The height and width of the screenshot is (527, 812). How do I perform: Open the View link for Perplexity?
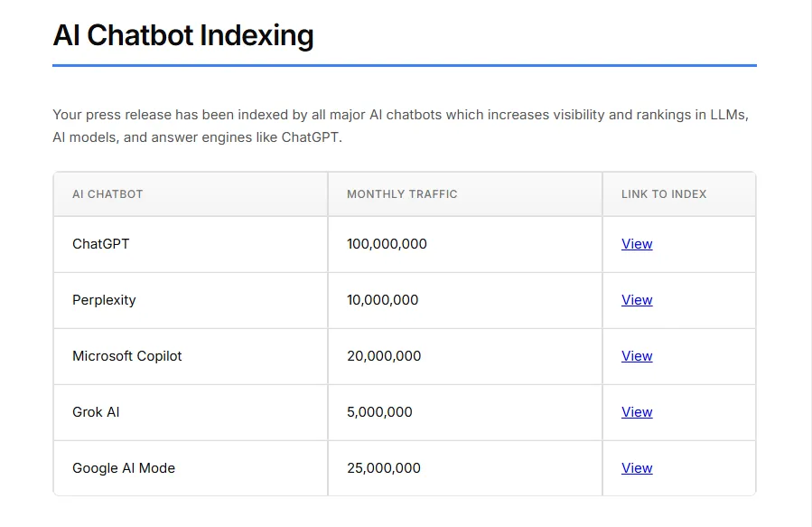point(637,300)
